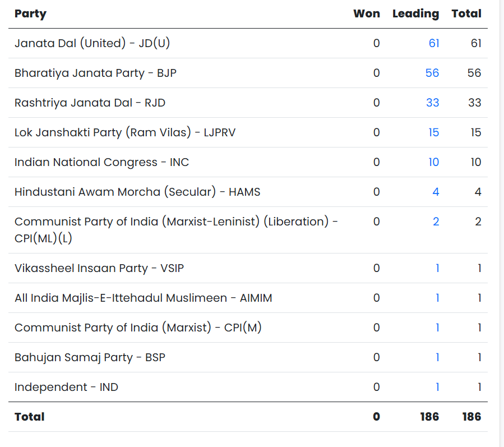Click the grand total leading value 186
This screenshot has height=447, width=504.
428,417
